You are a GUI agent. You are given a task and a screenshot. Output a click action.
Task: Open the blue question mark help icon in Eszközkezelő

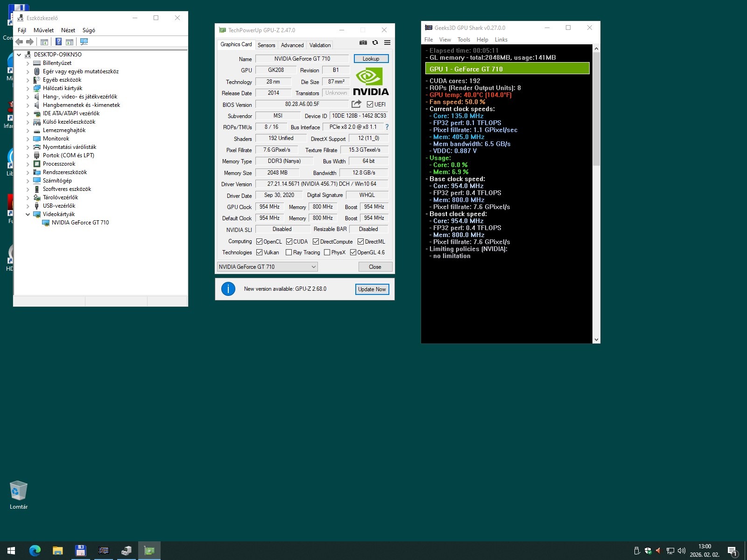pyautogui.click(x=58, y=42)
